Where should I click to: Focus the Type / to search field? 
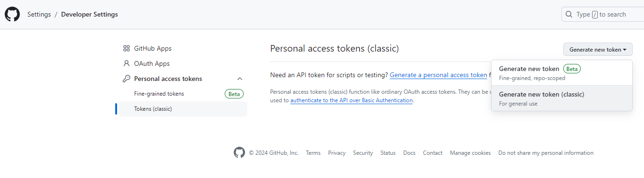(602, 14)
